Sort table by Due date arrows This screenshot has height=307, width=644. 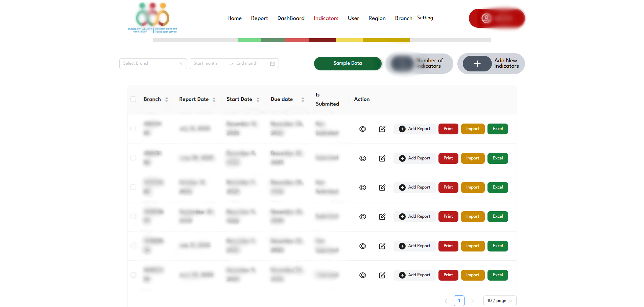[x=303, y=100]
